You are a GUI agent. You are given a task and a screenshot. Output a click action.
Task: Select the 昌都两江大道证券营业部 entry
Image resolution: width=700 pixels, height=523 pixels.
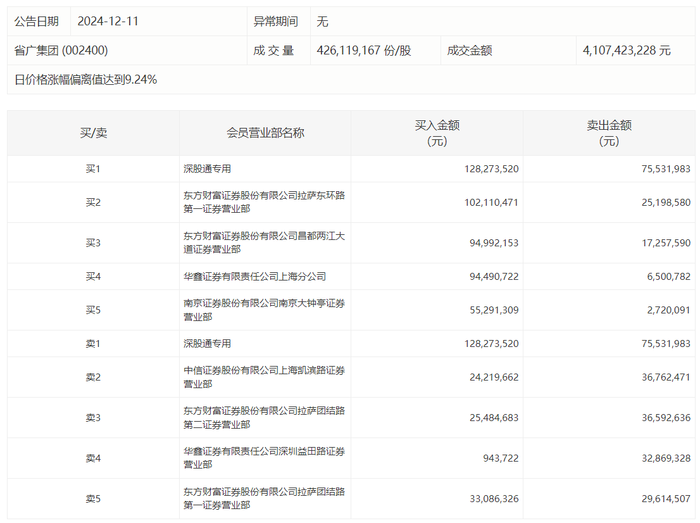[x=264, y=243]
